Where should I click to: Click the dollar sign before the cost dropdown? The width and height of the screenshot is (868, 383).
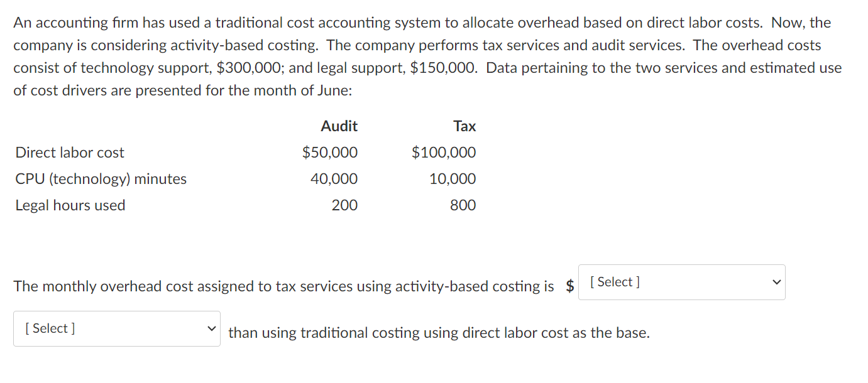click(x=570, y=286)
